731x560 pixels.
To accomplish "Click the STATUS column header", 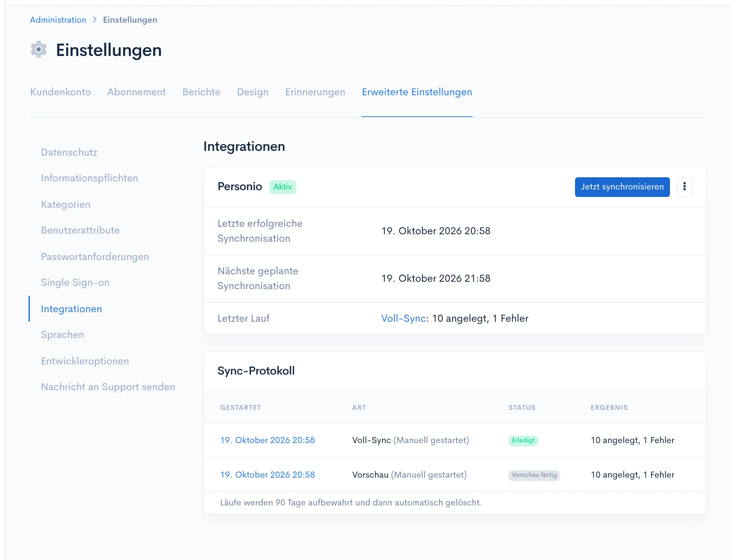I will click(522, 407).
